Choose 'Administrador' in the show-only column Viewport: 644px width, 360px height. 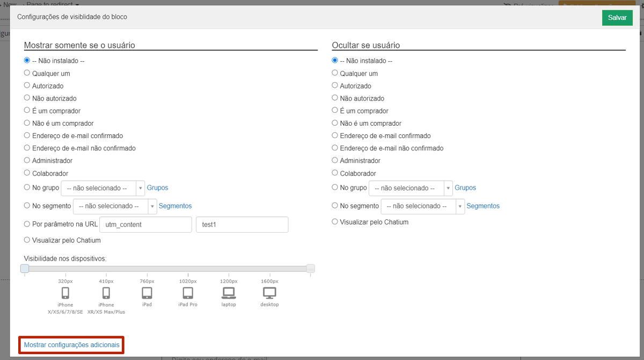coord(27,161)
